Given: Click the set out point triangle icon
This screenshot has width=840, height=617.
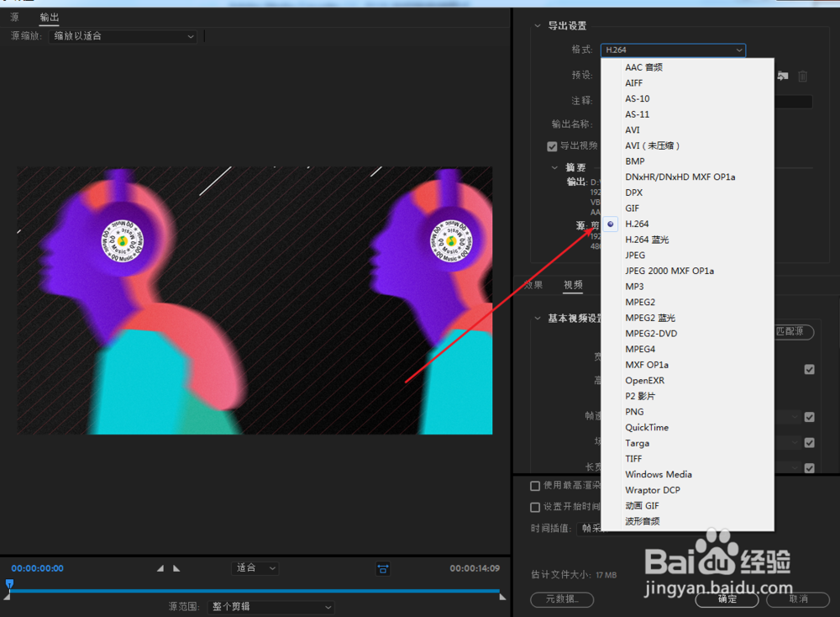Looking at the screenshot, I should click(176, 568).
